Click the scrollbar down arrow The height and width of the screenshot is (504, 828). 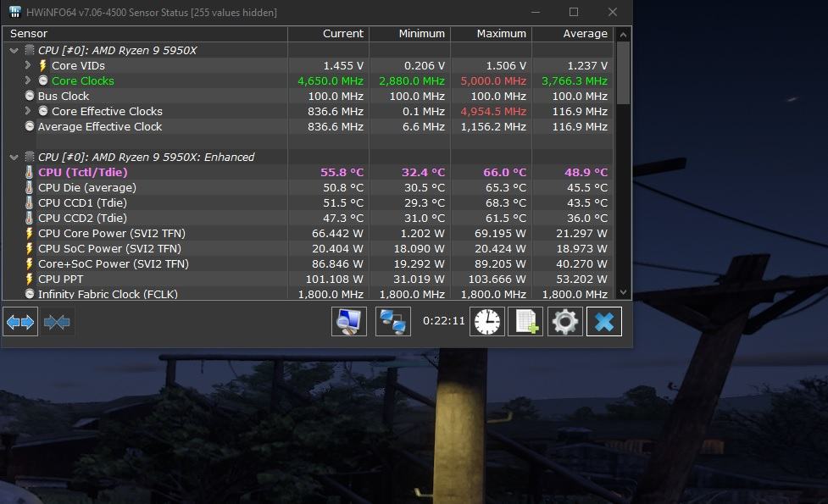[623, 292]
